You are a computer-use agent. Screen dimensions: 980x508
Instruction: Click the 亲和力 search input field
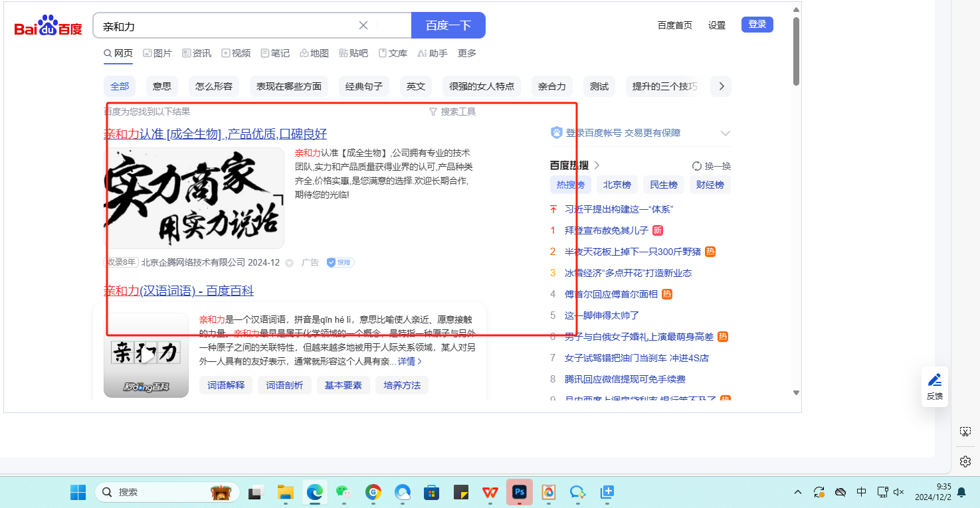point(226,26)
